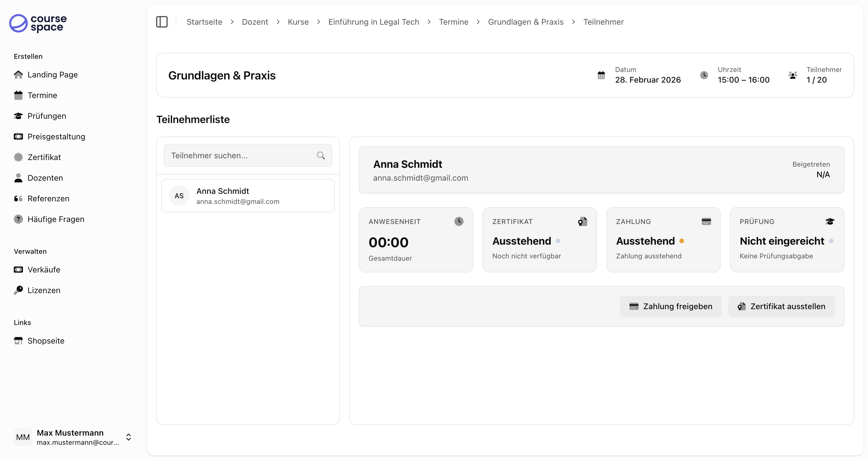Select Anna Schmidt in the participant list
The image size is (868, 460).
point(248,196)
